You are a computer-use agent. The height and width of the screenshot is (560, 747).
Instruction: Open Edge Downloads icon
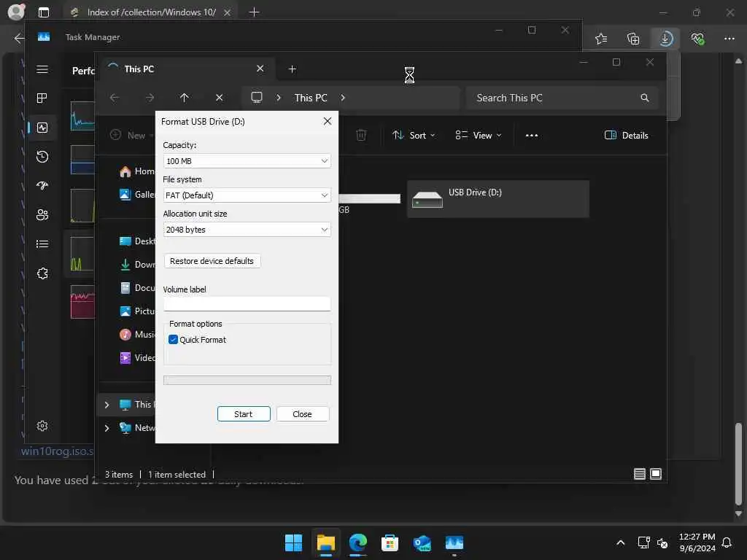point(665,39)
